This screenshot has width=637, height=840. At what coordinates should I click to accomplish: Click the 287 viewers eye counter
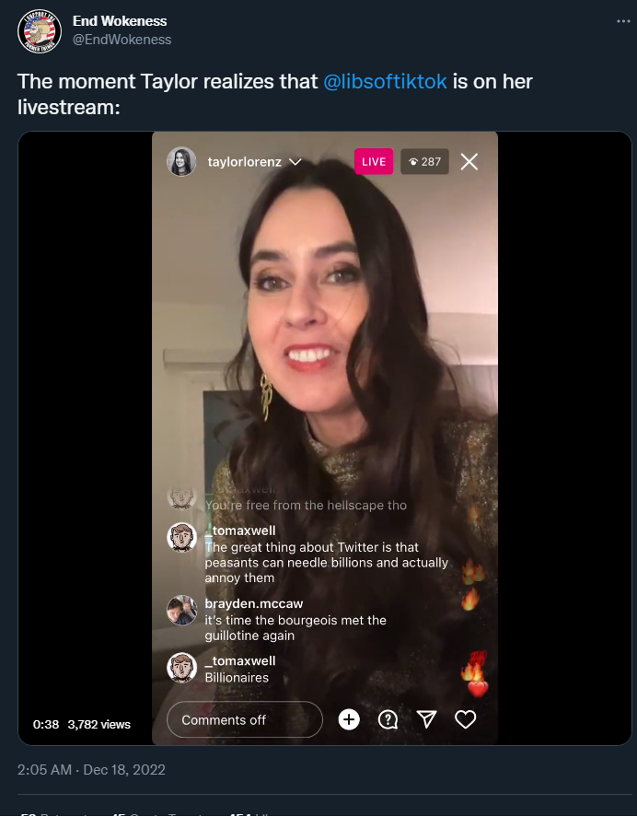pos(424,162)
